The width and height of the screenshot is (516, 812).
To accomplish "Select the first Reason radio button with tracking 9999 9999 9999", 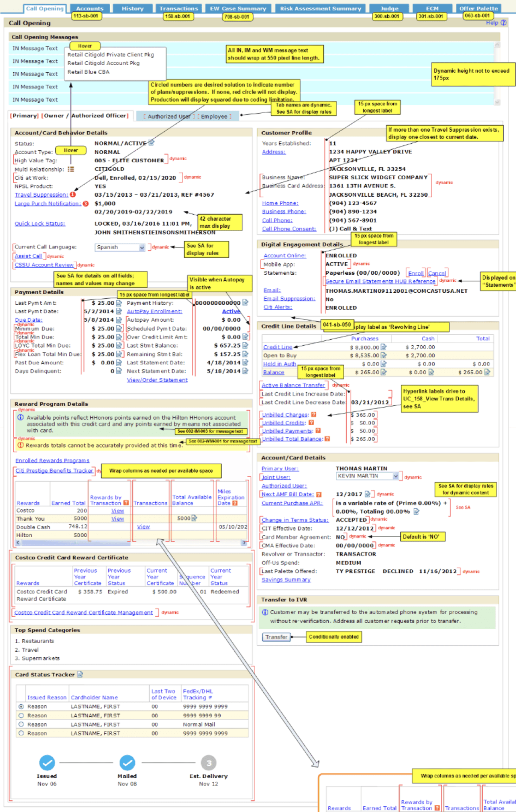I will click(21, 706).
